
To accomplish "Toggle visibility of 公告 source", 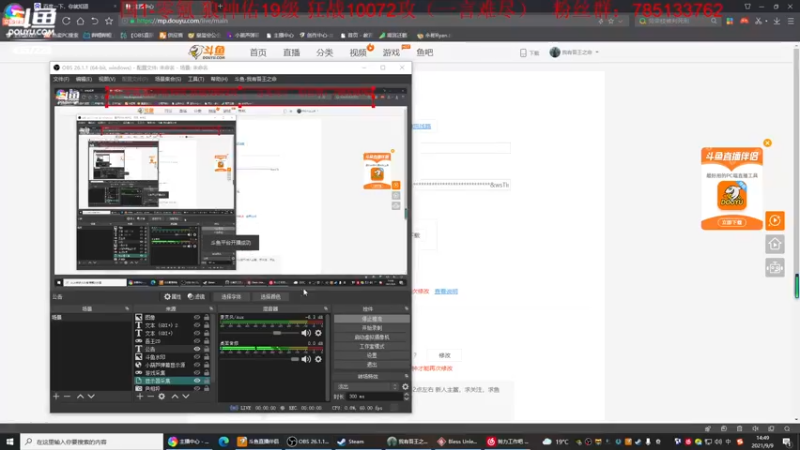I will 197,349.
